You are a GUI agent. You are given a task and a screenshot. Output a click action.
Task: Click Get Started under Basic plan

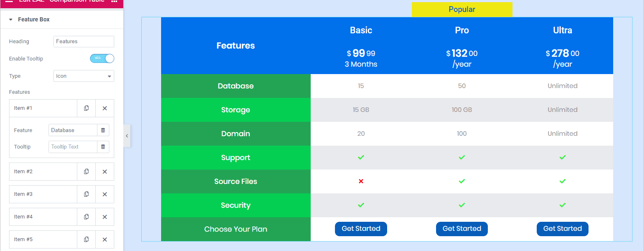point(361,229)
